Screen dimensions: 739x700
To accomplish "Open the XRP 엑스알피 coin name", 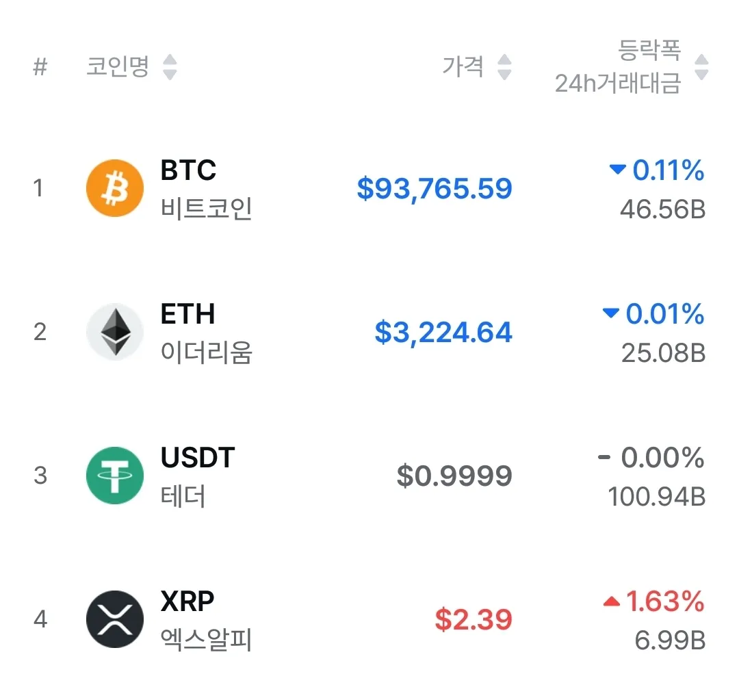I will pyautogui.click(x=205, y=620).
